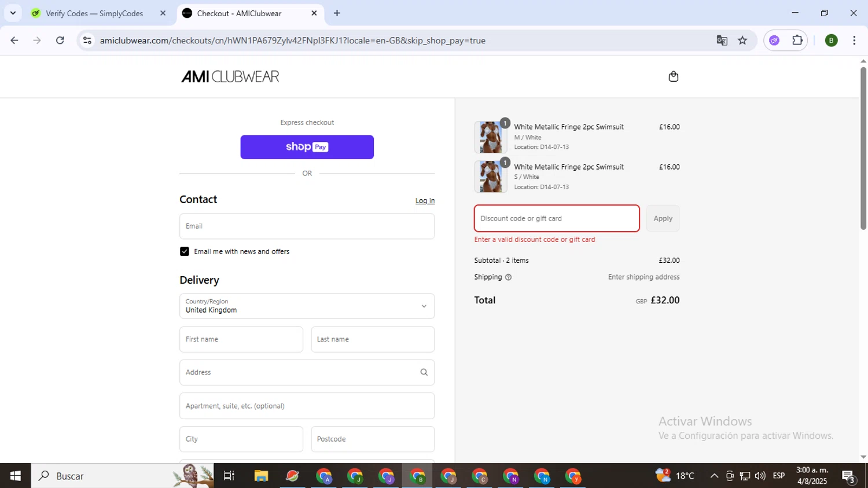
Task: Open the weather widget showing 18°C
Action: coord(675,476)
